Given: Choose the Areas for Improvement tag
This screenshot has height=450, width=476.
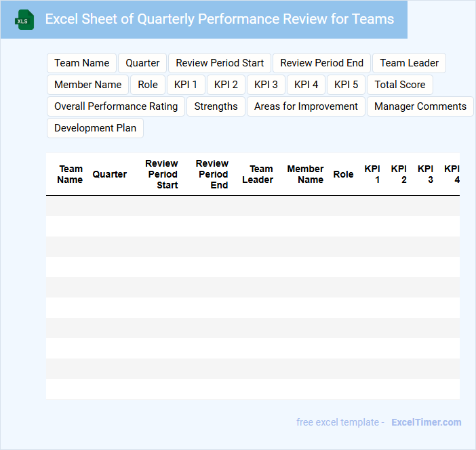Looking at the screenshot, I should (306, 106).
